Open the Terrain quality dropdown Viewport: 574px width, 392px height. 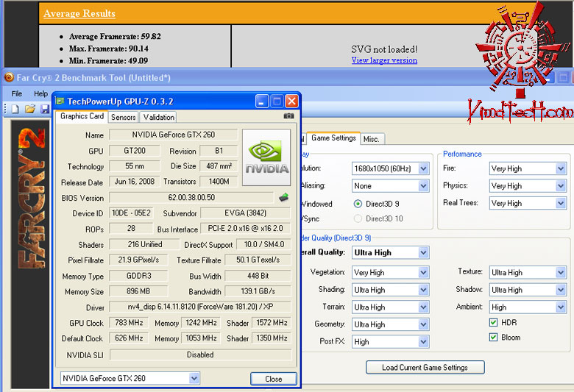pyautogui.click(x=390, y=307)
